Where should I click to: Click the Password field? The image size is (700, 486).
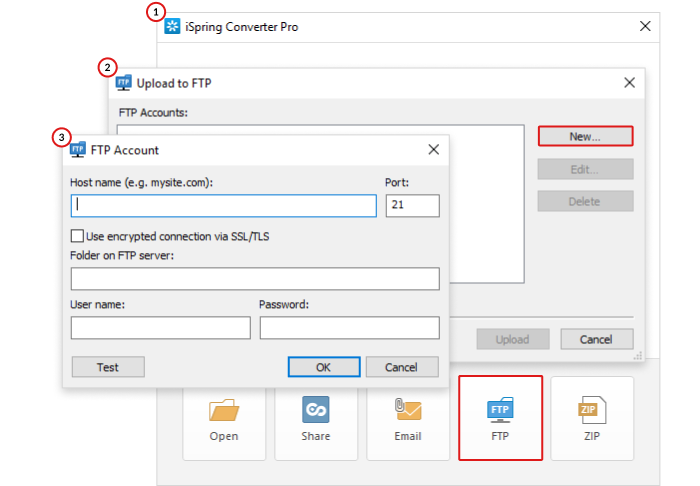coord(350,328)
